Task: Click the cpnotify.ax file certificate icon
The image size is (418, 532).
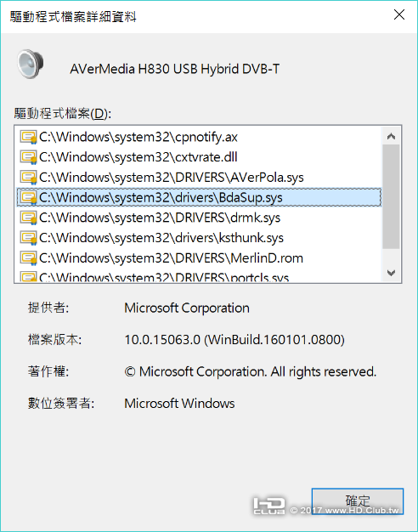Action: pos(28,137)
